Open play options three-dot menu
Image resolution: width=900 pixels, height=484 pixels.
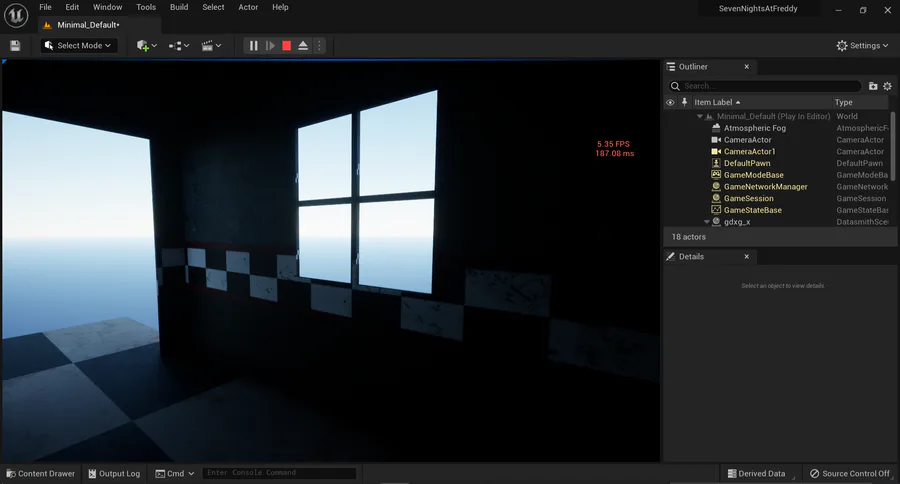point(320,45)
